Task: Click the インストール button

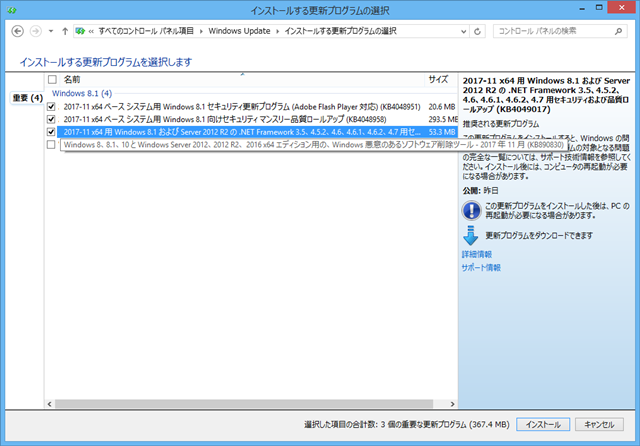Action: pyautogui.click(x=543, y=424)
